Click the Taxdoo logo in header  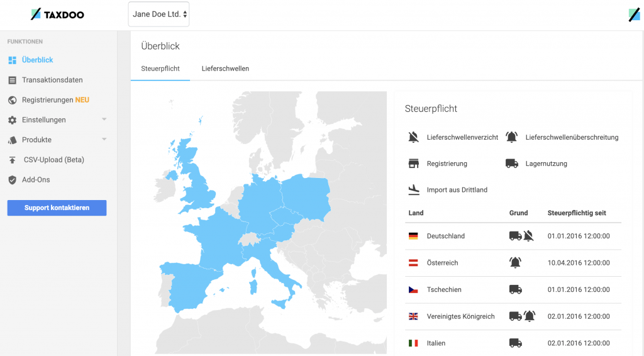[x=57, y=14]
